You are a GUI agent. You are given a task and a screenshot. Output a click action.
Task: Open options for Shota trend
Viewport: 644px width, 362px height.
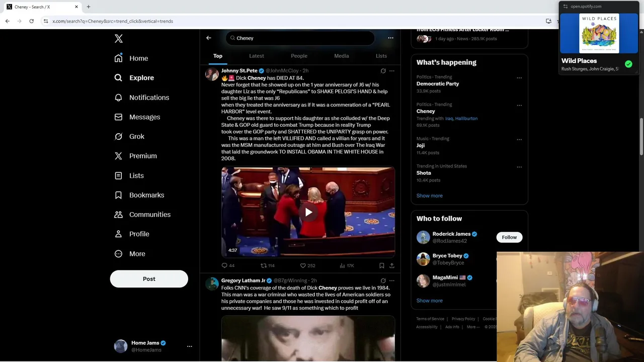click(x=519, y=167)
